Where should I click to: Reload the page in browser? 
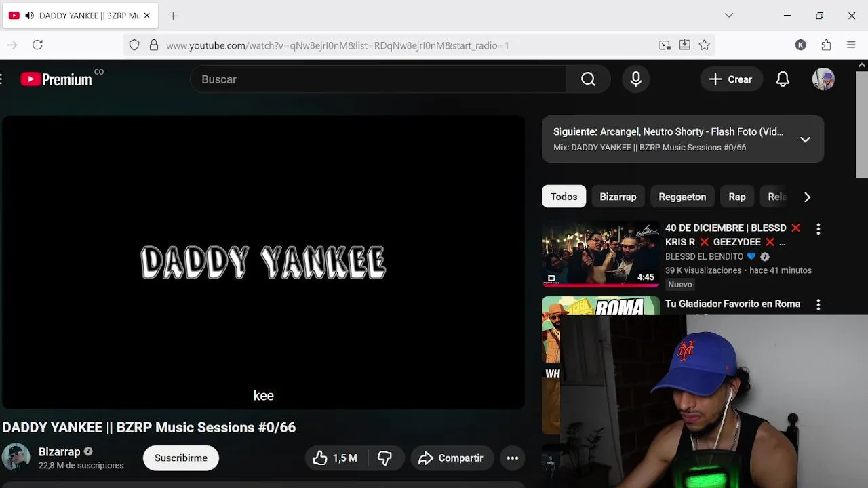tap(38, 45)
